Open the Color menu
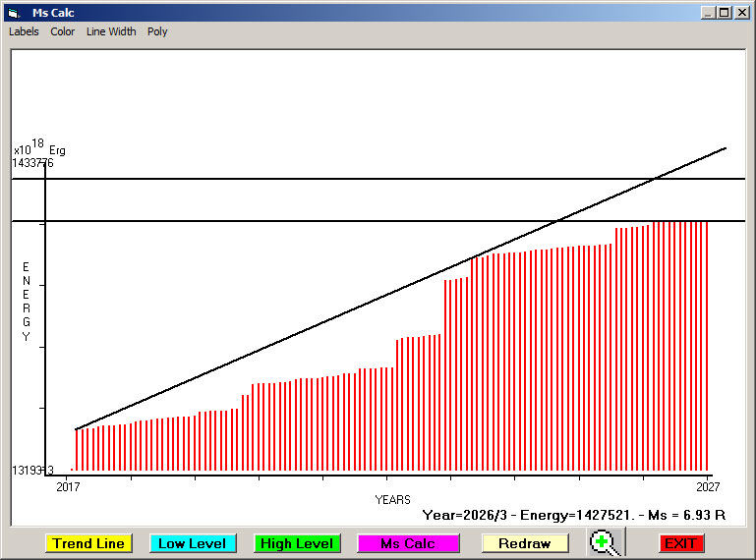This screenshot has height=560, width=756. (x=63, y=31)
